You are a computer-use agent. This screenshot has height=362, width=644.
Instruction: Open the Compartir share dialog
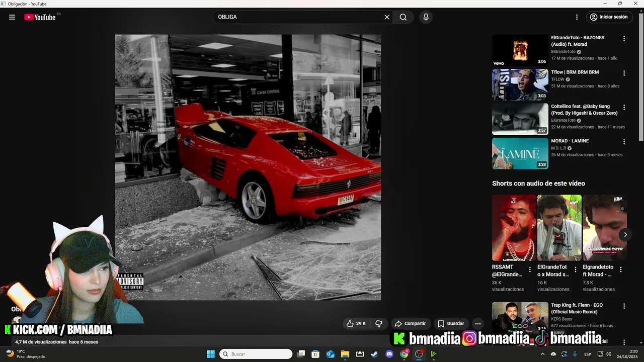pyautogui.click(x=410, y=324)
